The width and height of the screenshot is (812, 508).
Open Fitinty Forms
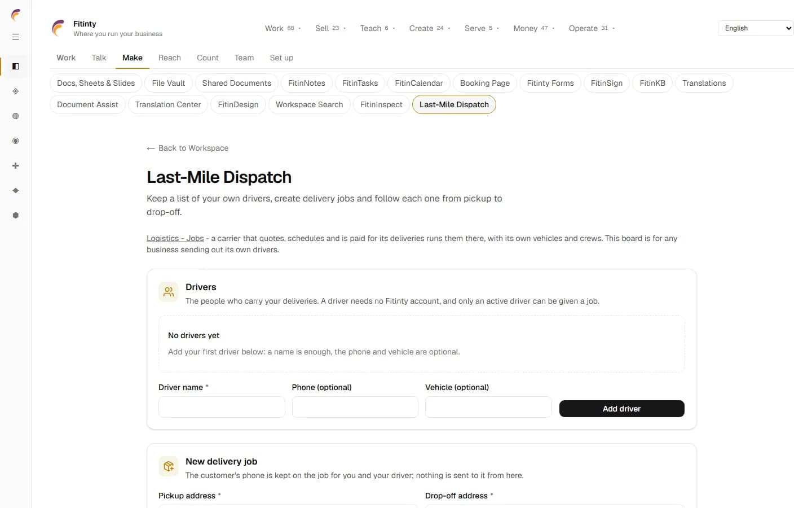tap(550, 83)
